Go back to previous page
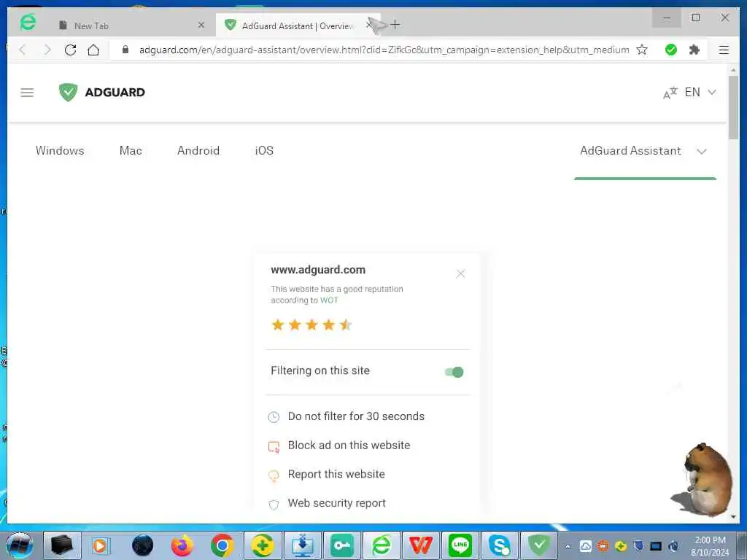Image resolution: width=747 pixels, height=560 pixels. click(23, 50)
